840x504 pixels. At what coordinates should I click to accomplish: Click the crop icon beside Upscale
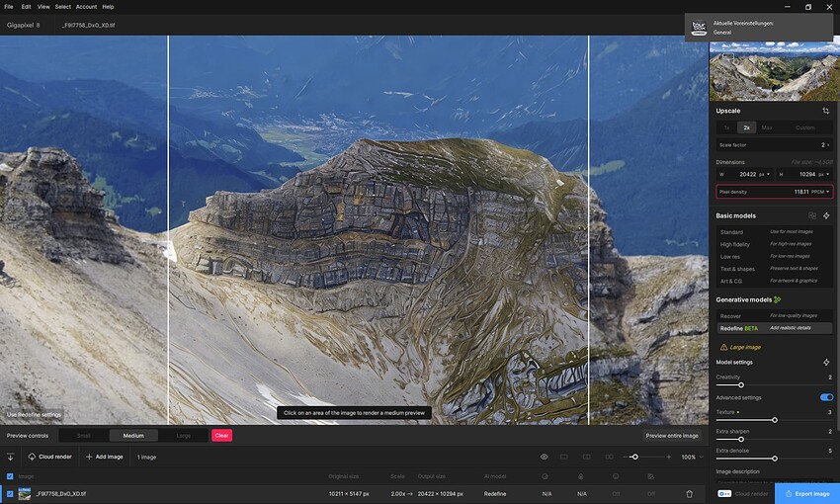point(825,111)
